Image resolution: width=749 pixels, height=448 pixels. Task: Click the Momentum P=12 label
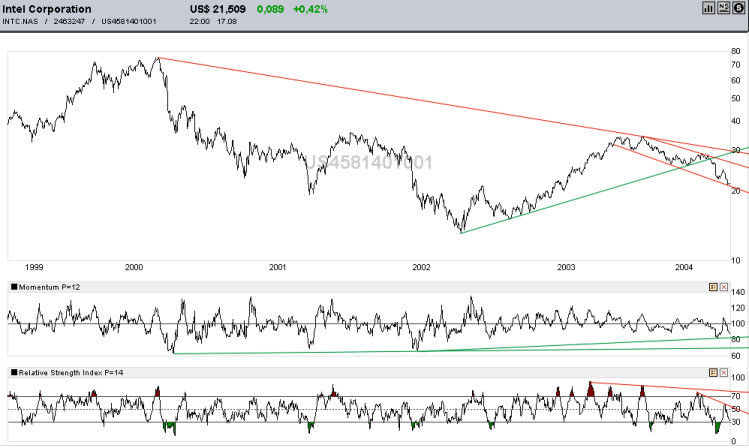50,287
